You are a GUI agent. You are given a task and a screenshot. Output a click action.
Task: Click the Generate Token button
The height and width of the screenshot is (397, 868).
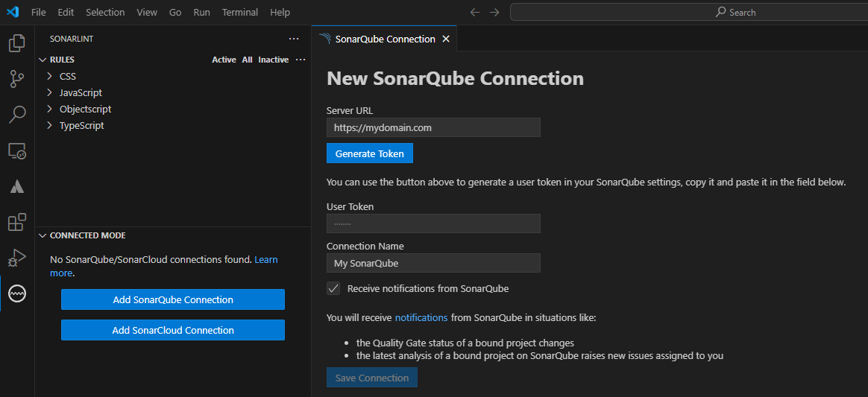point(370,153)
